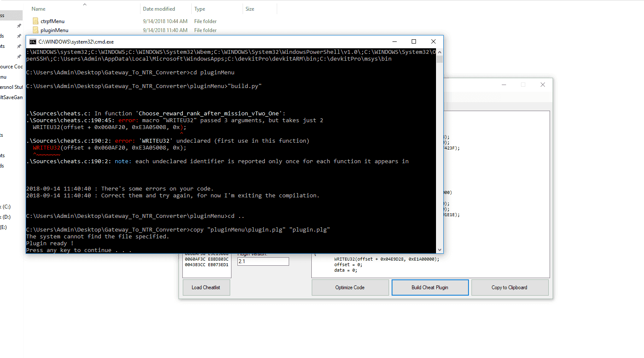This screenshot has width=644, height=358.
Task: Click 'Press any key to continue' line
Action: [x=79, y=250]
